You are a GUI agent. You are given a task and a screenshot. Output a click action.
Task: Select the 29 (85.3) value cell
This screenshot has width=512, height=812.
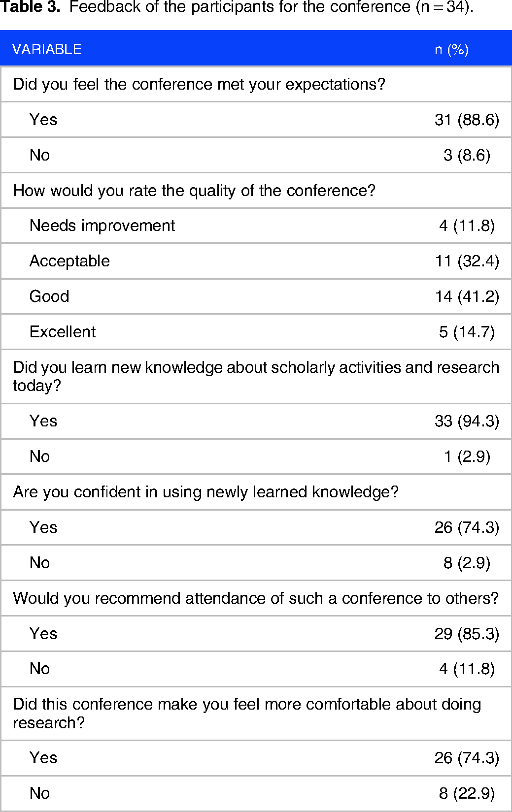467,634
